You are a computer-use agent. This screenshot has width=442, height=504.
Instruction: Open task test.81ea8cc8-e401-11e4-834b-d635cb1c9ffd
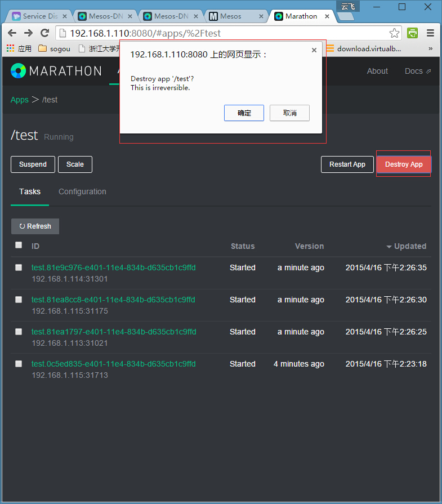(x=113, y=300)
